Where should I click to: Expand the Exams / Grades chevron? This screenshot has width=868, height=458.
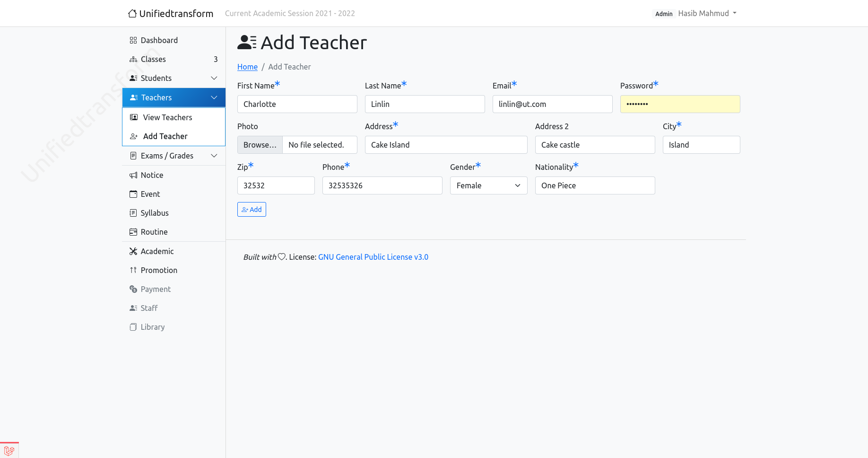pyautogui.click(x=214, y=156)
